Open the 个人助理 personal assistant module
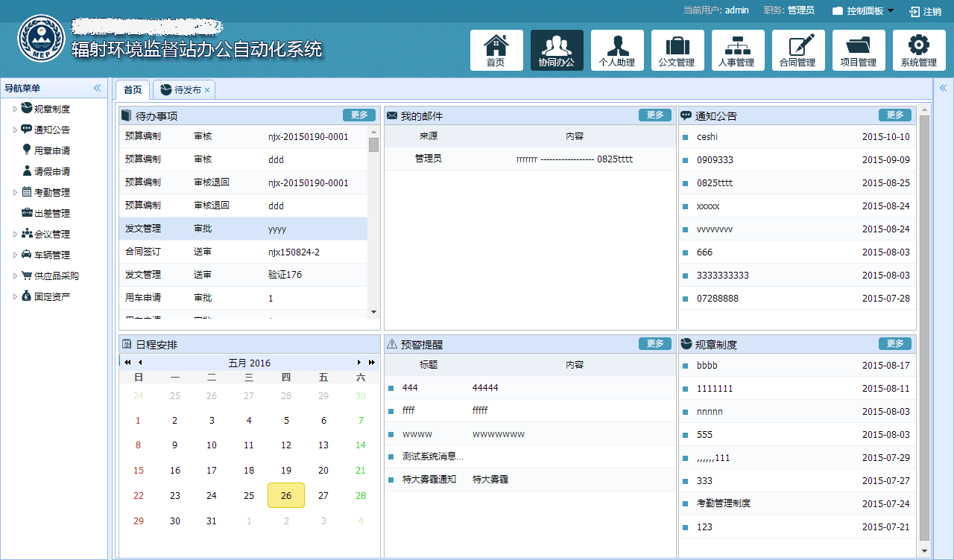Screen dimensions: 954x560 coord(617,51)
